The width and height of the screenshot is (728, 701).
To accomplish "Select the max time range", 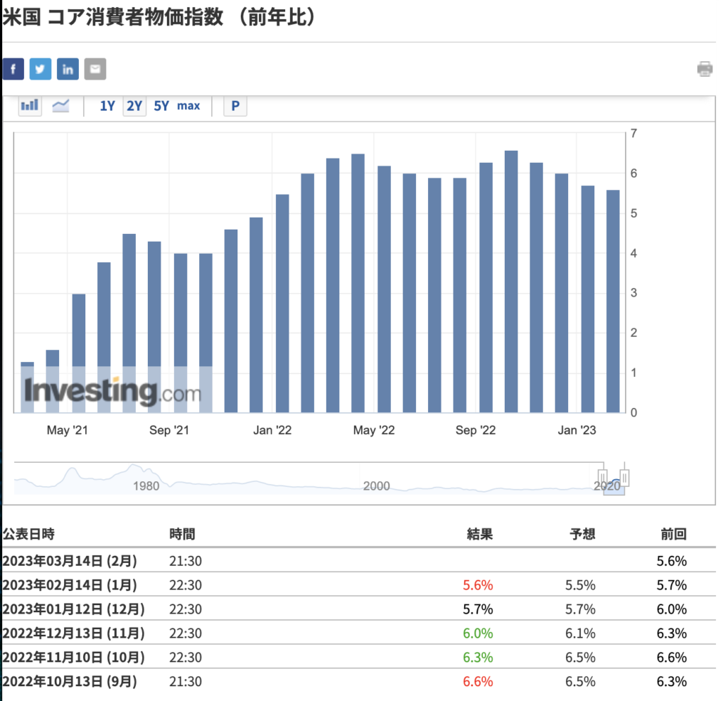I will tap(188, 106).
